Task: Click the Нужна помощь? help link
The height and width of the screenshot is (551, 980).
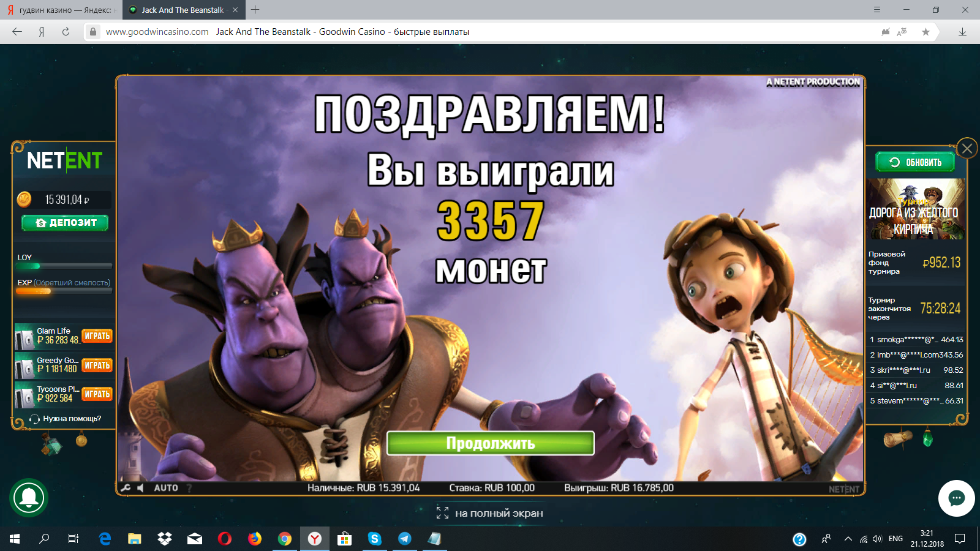Action: pos(66,419)
